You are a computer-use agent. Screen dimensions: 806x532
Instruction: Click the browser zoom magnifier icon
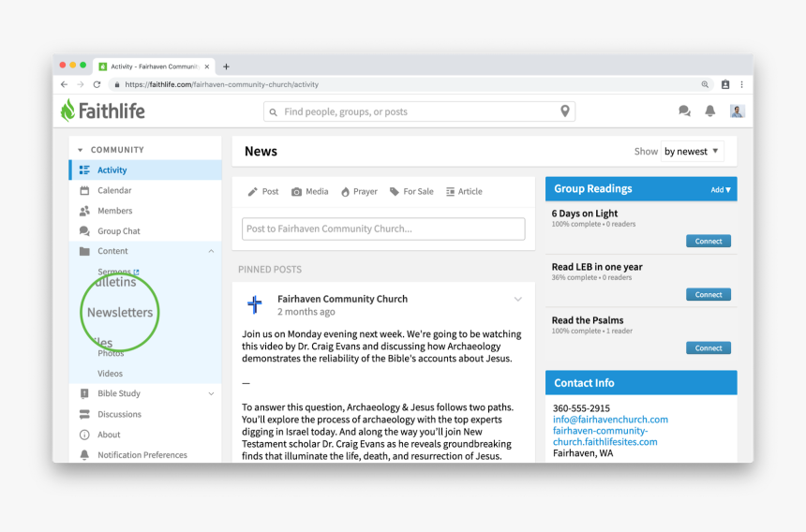click(x=705, y=84)
